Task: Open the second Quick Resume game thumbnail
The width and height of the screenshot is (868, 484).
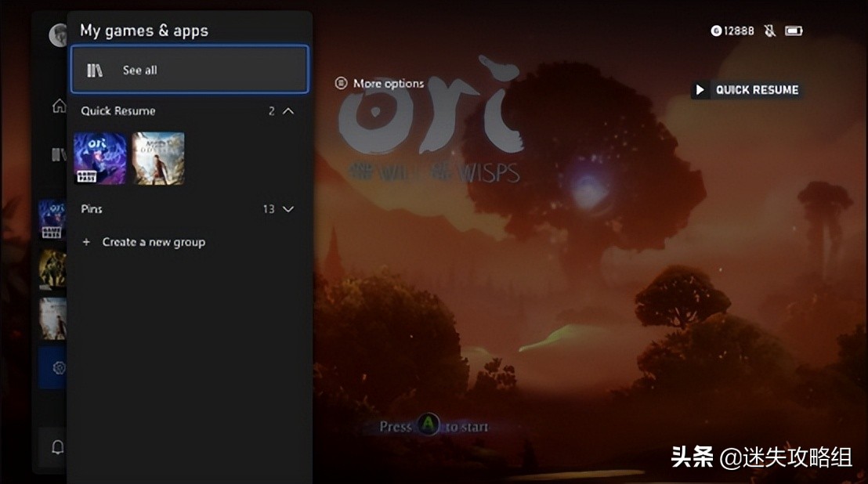Action: click(157, 159)
